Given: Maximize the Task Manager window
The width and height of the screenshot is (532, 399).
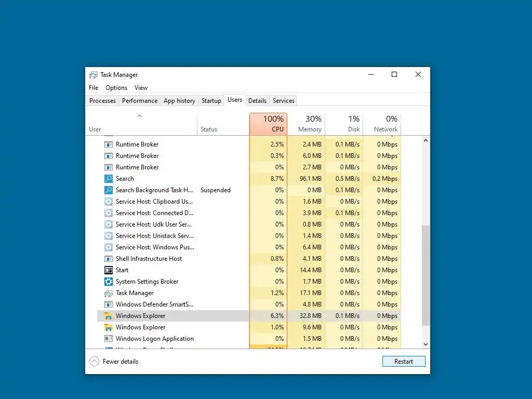Looking at the screenshot, I should [x=394, y=74].
